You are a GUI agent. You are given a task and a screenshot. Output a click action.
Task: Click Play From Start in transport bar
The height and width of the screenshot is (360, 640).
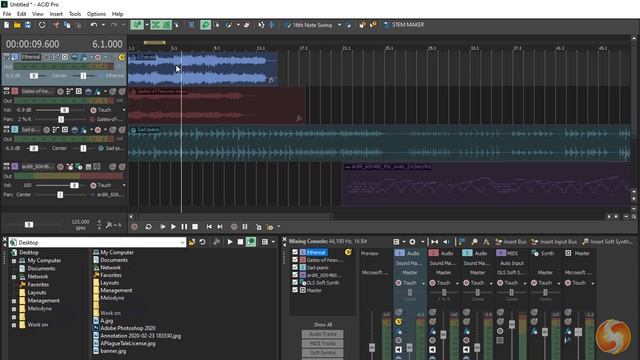click(162, 227)
